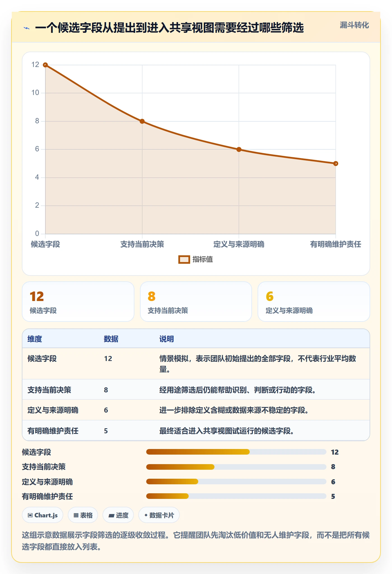This screenshot has width=392, height=574.
Task: Open the stat card showing 8 支持当前决策
Action: coord(196,302)
